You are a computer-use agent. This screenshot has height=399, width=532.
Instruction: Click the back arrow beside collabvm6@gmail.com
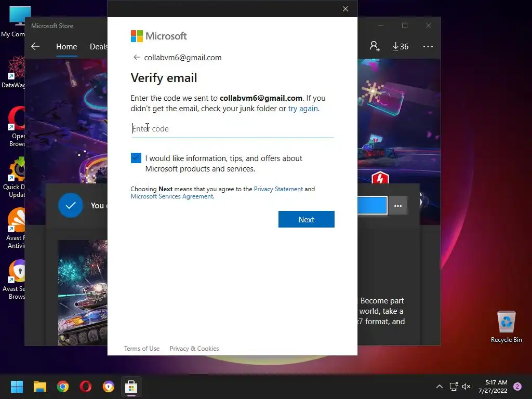(x=137, y=57)
